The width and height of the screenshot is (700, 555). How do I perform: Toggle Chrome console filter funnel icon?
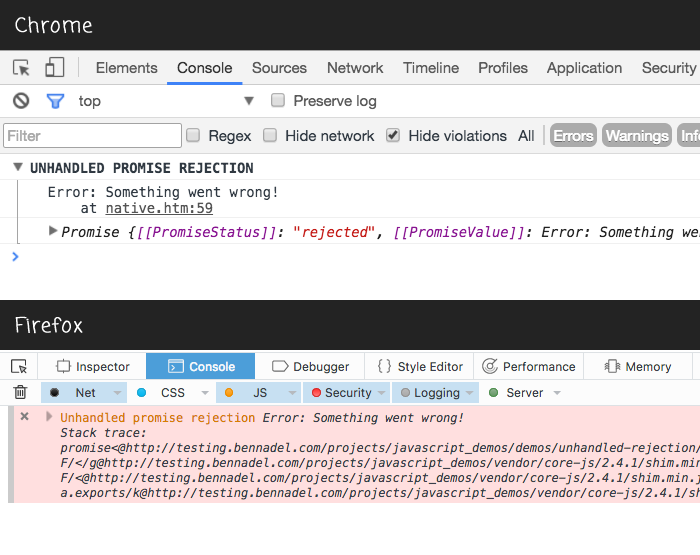point(55,101)
